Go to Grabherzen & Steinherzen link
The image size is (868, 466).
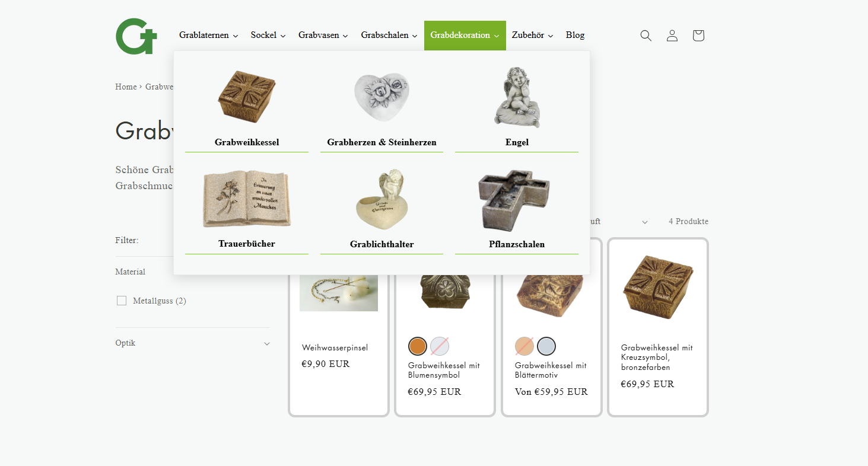381,142
